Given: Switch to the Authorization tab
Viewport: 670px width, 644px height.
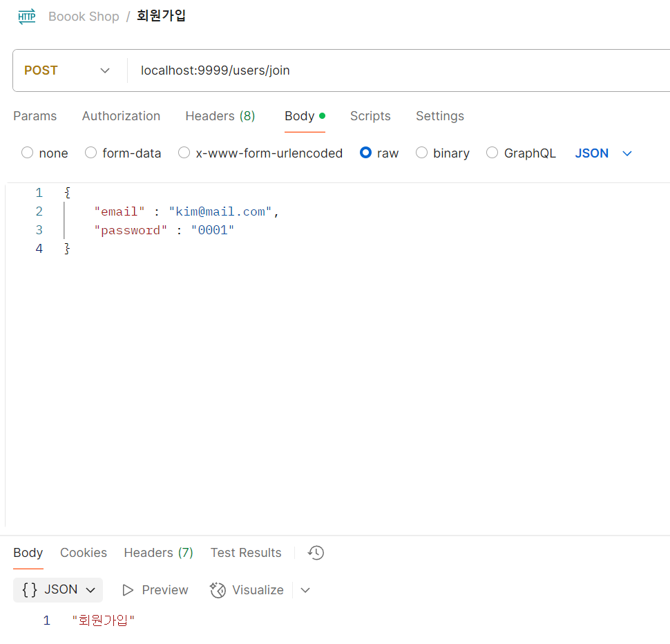Looking at the screenshot, I should click(x=121, y=116).
